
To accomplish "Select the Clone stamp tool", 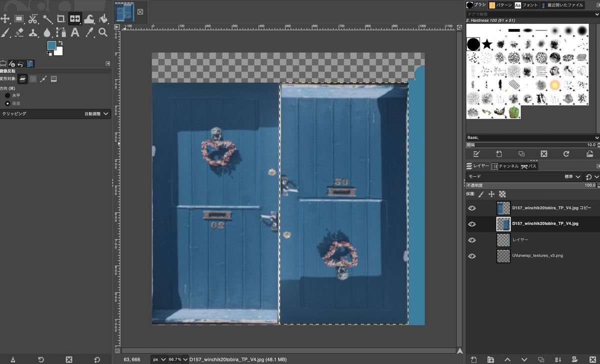I will (x=33, y=32).
